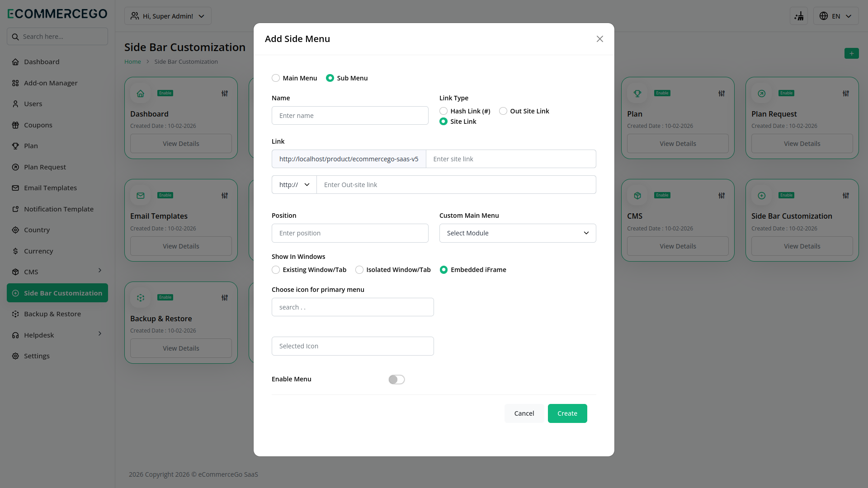
Task: Open the http:// protocol dropdown
Action: pyautogui.click(x=294, y=185)
